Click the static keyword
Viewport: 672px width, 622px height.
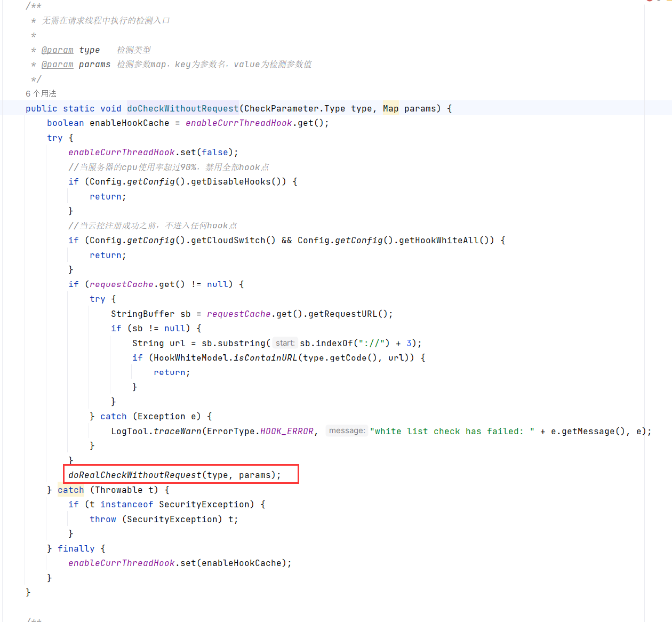[x=78, y=108]
